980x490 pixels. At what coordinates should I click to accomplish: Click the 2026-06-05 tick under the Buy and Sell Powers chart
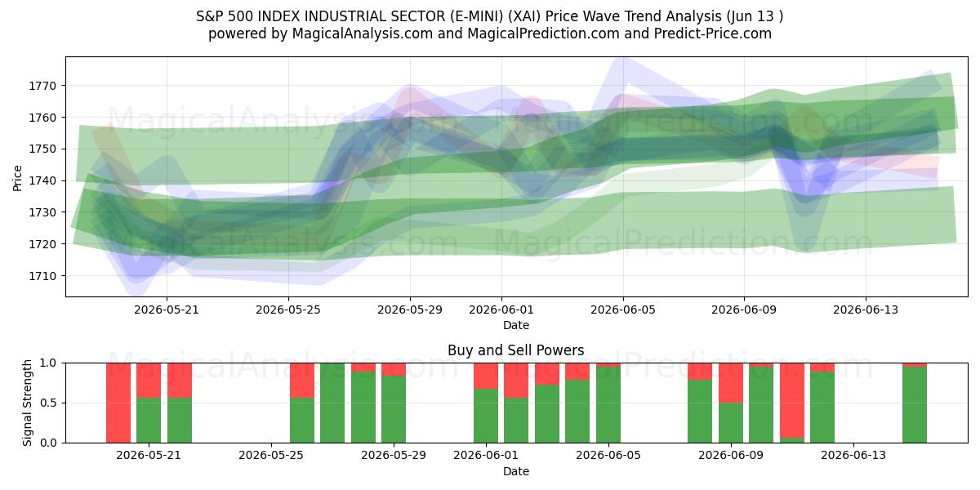[608, 456]
